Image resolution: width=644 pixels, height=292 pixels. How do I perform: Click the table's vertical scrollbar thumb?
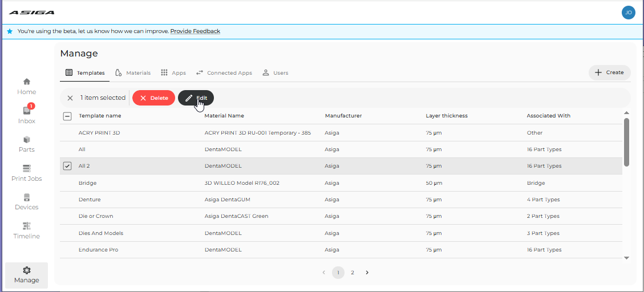tap(626, 142)
